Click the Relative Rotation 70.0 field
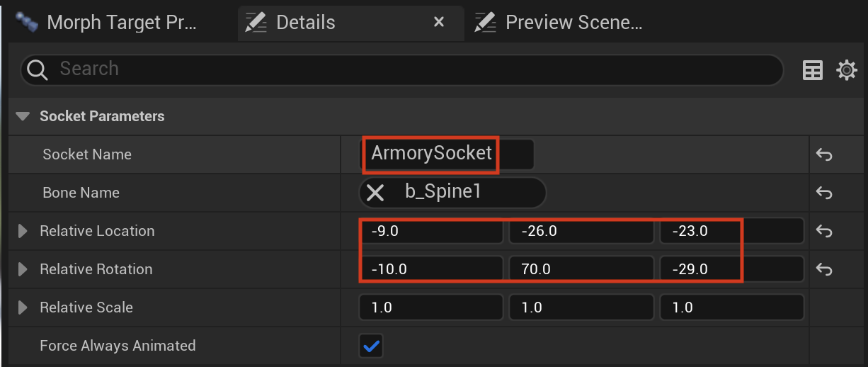Screen dimensions: 868x367 point(581,269)
